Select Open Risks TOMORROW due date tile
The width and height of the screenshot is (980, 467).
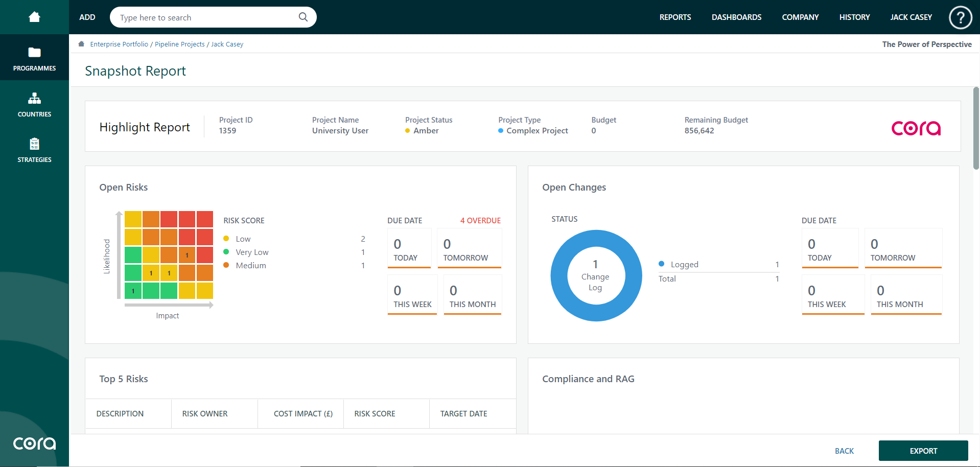[470, 248]
